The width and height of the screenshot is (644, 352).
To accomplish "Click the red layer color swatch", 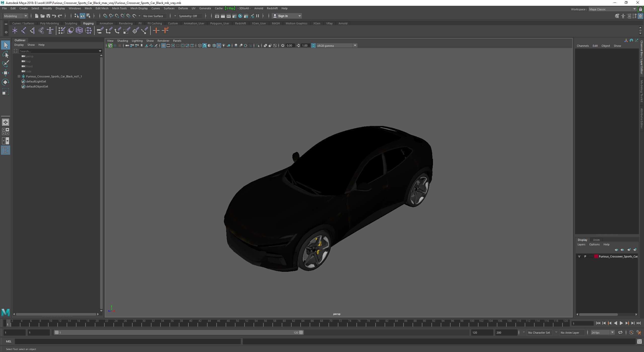I will (596, 256).
